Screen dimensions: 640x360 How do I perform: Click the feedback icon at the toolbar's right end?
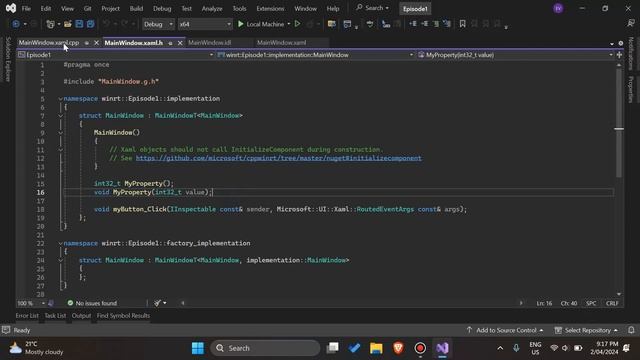(631, 24)
